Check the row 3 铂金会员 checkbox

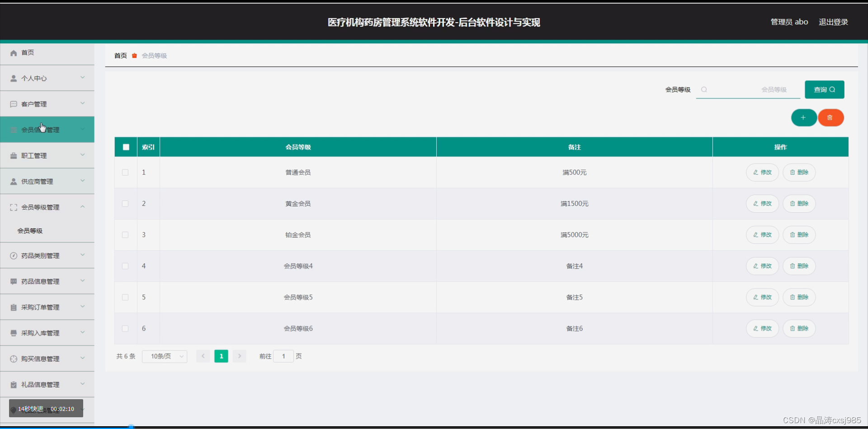125,235
